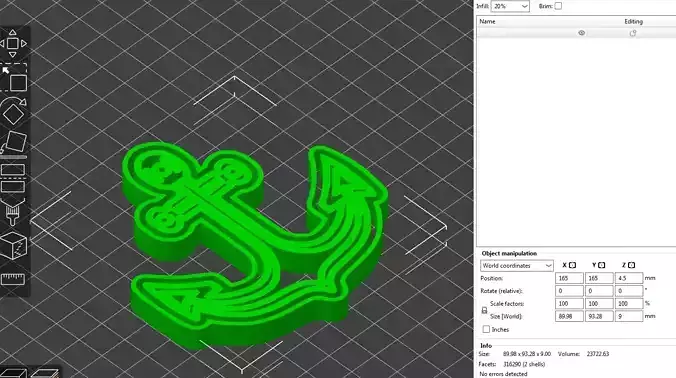Select the Measure ruler tool
This screenshot has width=676, height=378.
13,279
